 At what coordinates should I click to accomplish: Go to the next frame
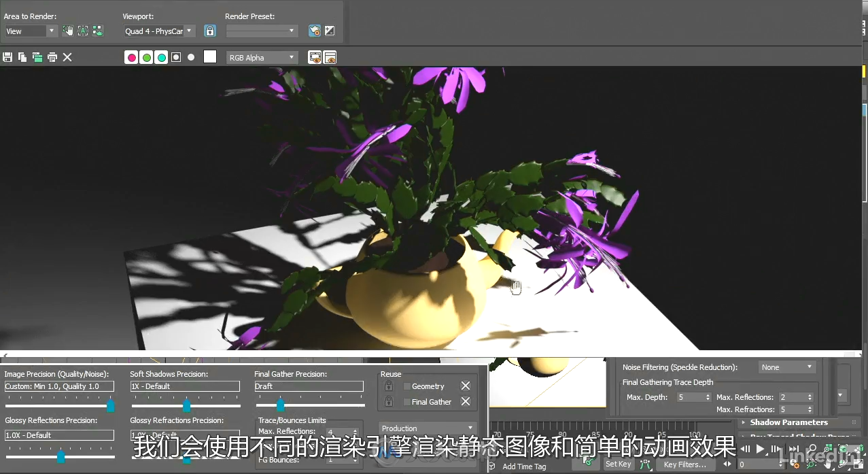coord(775,449)
